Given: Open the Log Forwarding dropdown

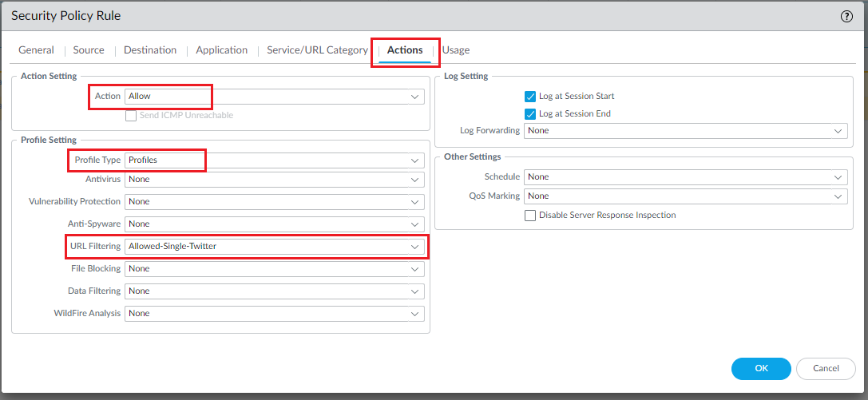Looking at the screenshot, I should pyautogui.click(x=685, y=130).
